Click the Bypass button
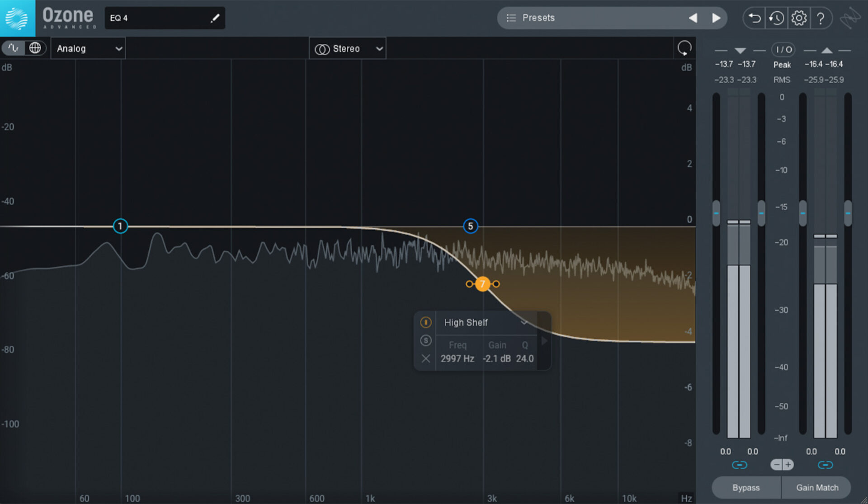This screenshot has height=504, width=868. [x=745, y=488]
